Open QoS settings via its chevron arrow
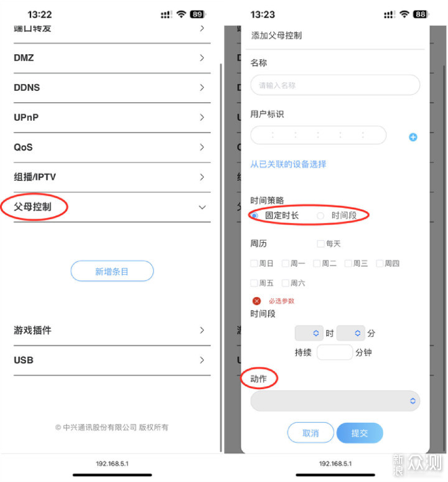448x482 pixels. point(202,147)
